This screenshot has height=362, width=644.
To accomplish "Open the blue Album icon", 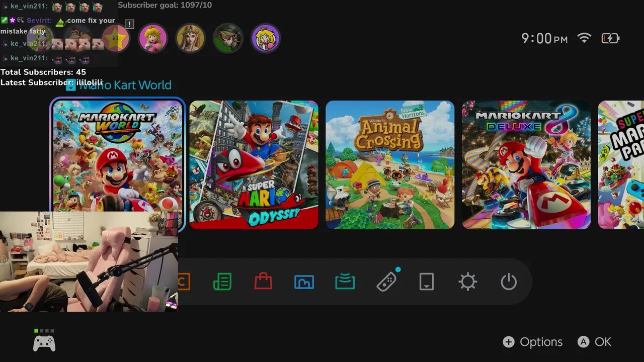I will tap(304, 282).
